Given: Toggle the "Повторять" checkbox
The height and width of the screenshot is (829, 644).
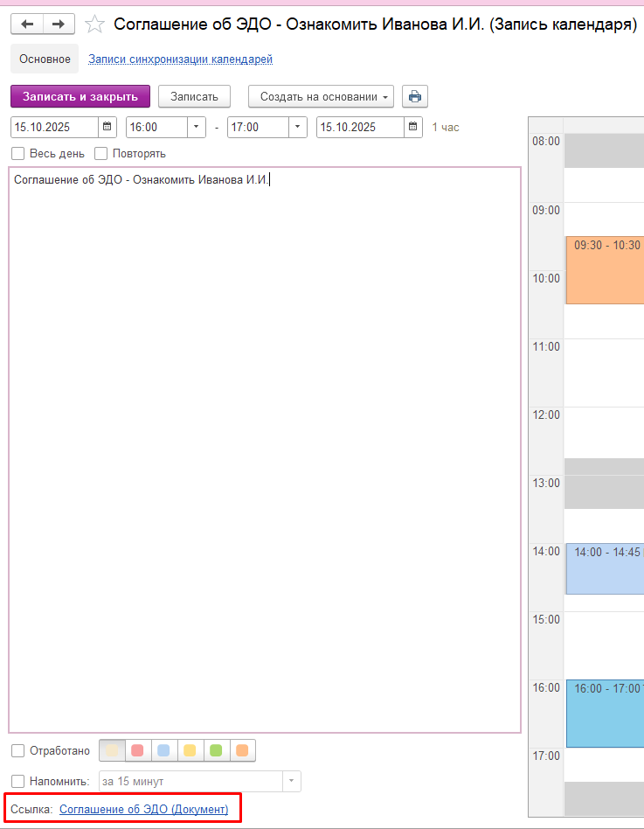Looking at the screenshot, I should pyautogui.click(x=100, y=154).
